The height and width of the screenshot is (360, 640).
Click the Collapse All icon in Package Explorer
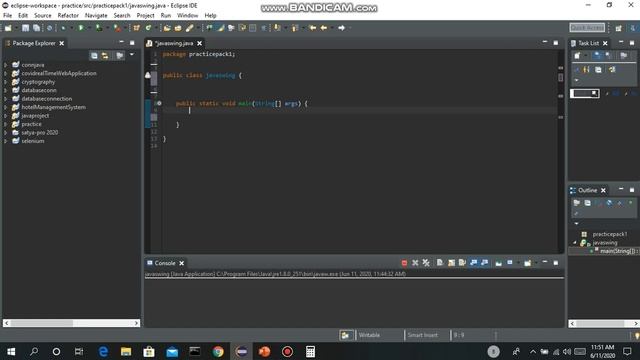[x=94, y=56]
